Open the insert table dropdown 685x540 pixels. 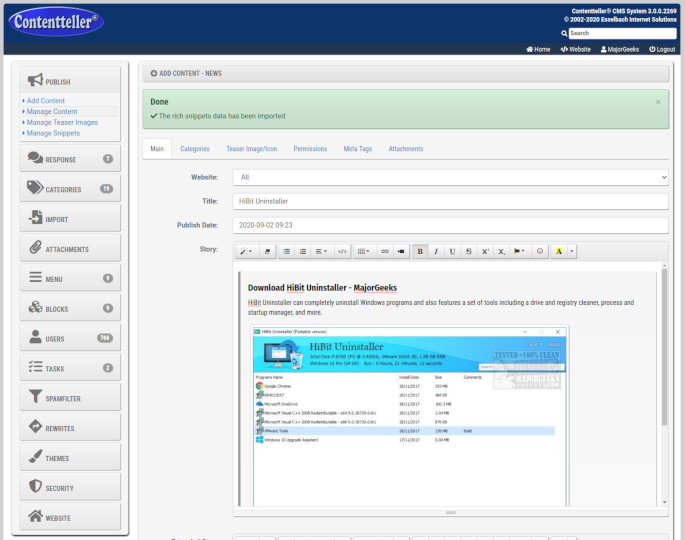coord(363,251)
